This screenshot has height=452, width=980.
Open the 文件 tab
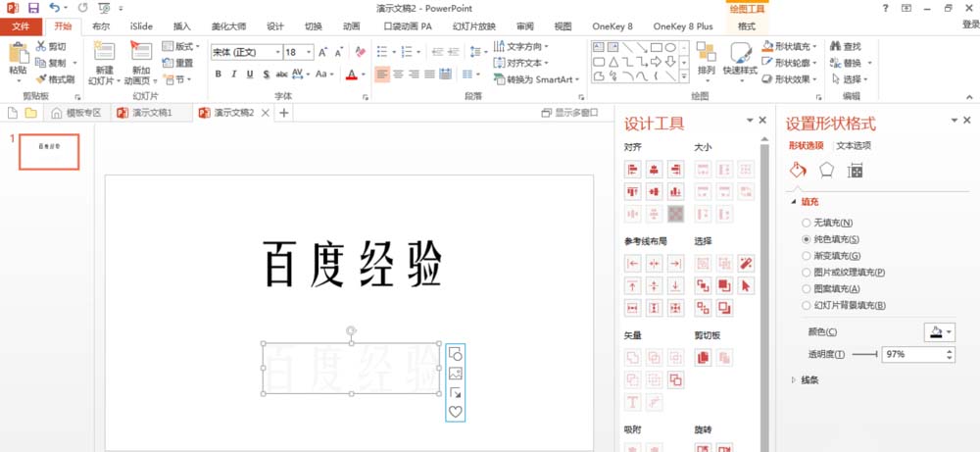click(x=22, y=26)
